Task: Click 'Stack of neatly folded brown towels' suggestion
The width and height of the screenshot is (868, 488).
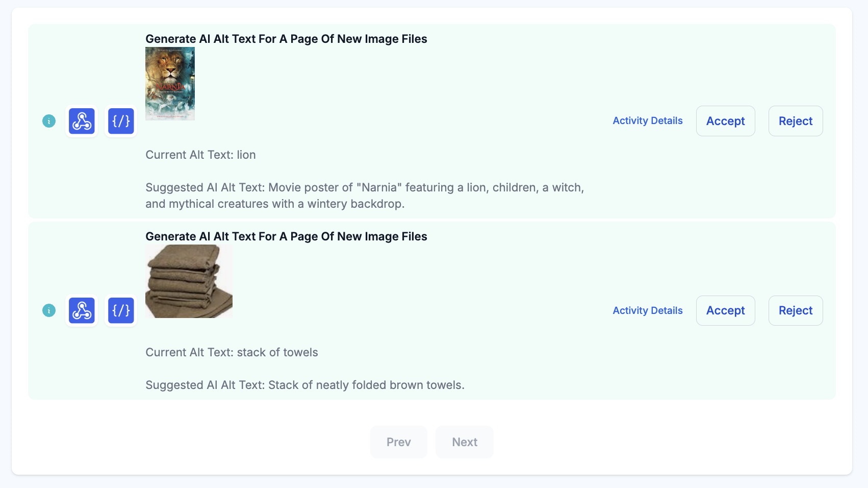Action: pyautogui.click(x=305, y=385)
